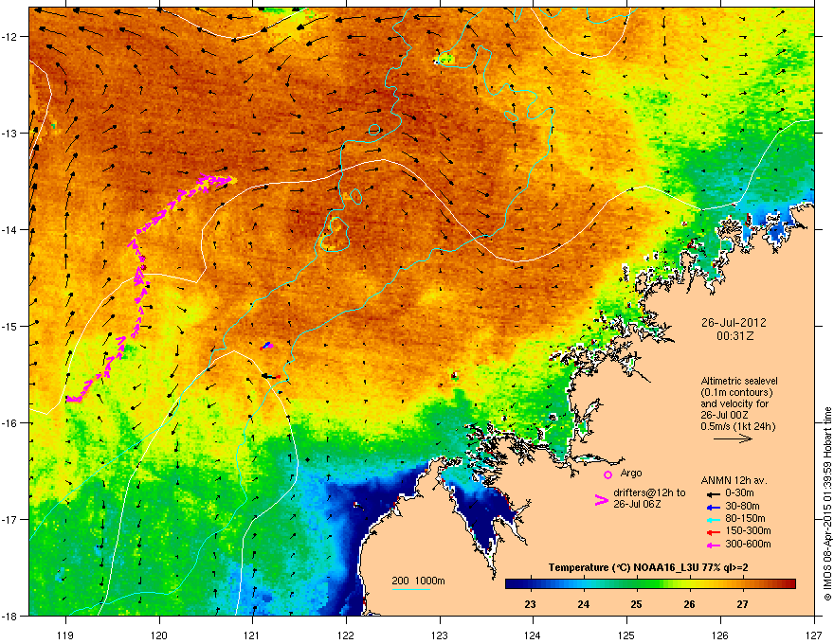The height and width of the screenshot is (644, 834).
Task: Click the red 150-300m arrow legend symbol
Action: [x=714, y=532]
